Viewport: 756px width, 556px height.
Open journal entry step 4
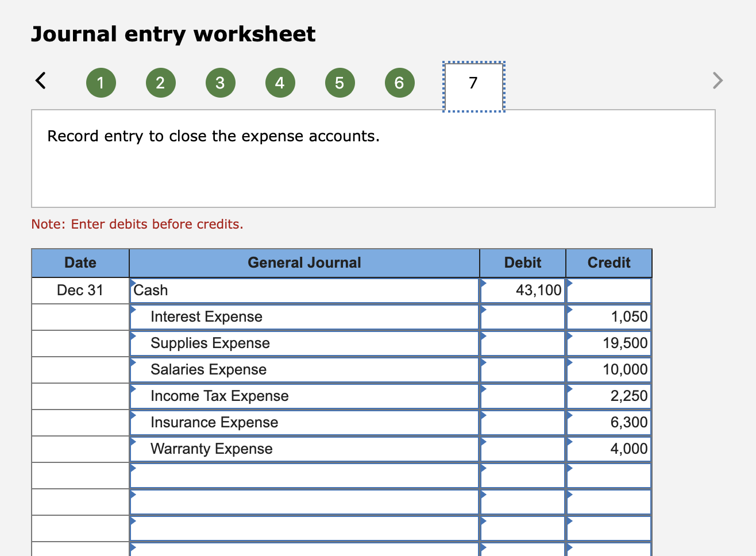click(280, 83)
